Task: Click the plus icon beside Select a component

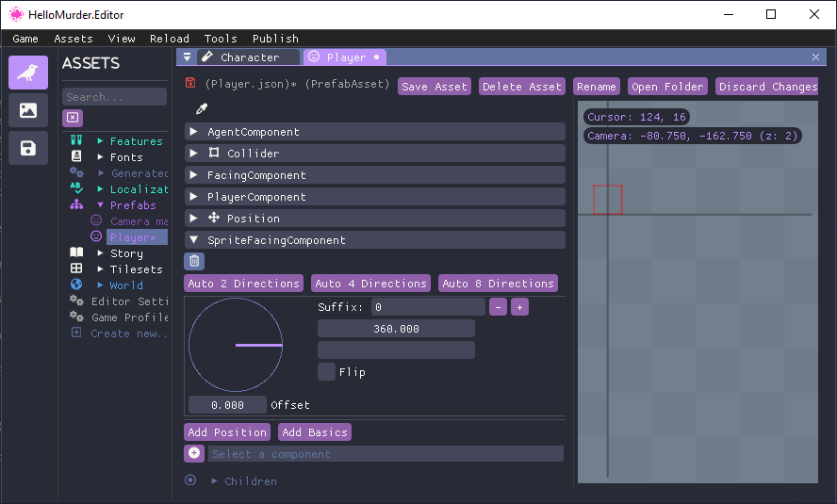Action: click(x=194, y=453)
